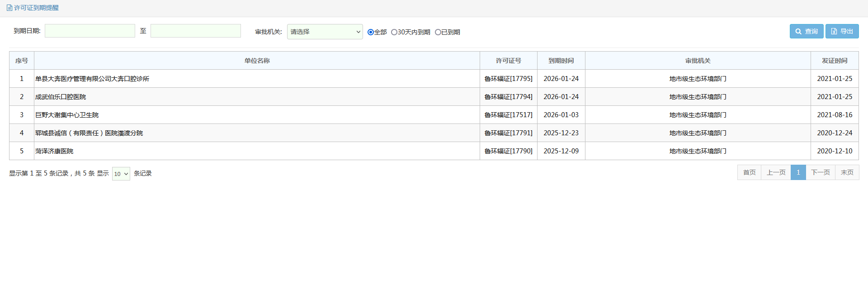This screenshot has height=285, width=868.
Task: Click the end date input after 至
Action: (x=195, y=31)
